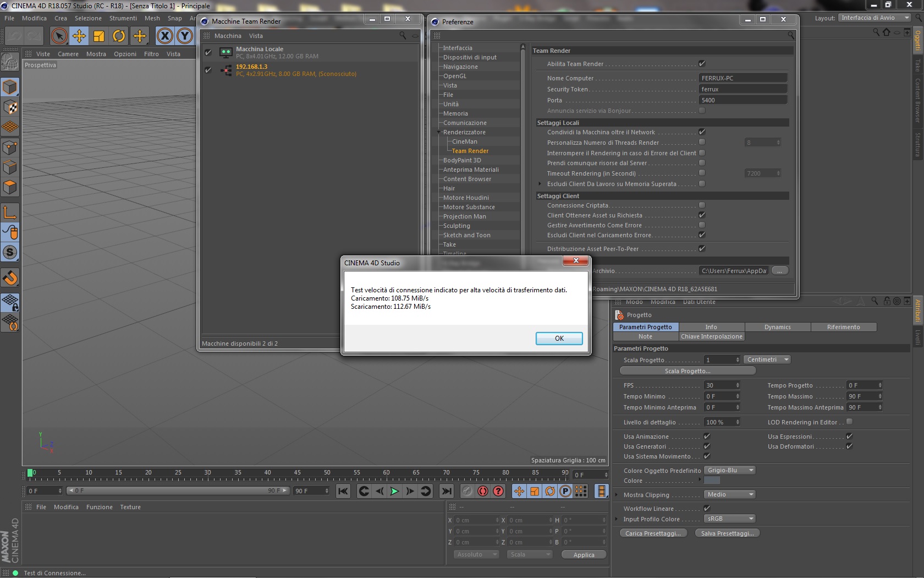
Task: Jump to end of timeline
Action: pyautogui.click(x=447, y=491)
